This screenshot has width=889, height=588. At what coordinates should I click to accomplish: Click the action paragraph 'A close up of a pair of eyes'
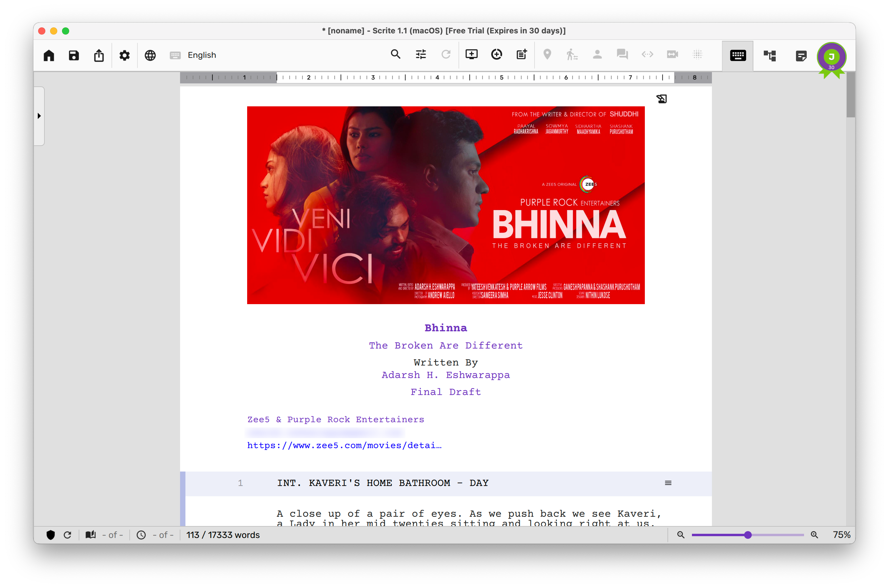(x=469, y=518)
